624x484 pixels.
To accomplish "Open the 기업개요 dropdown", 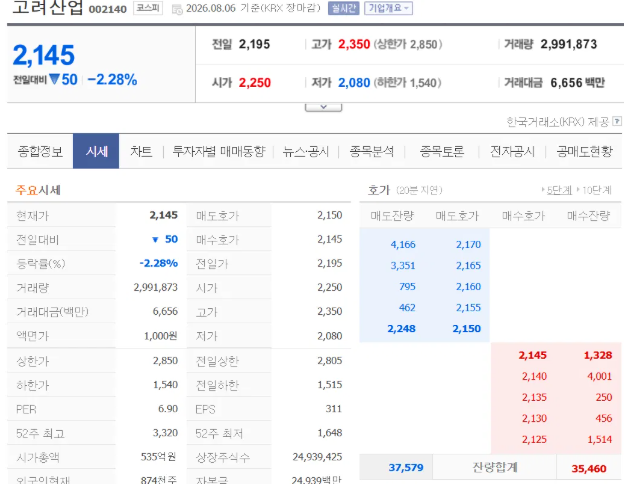I will pyautogui.click(x=388, y=8).
